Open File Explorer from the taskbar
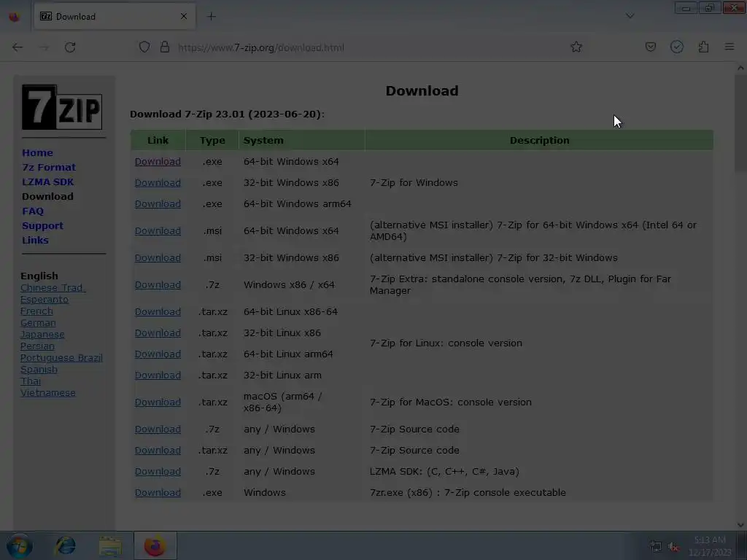The image size is (747, 560). [111, 546]
